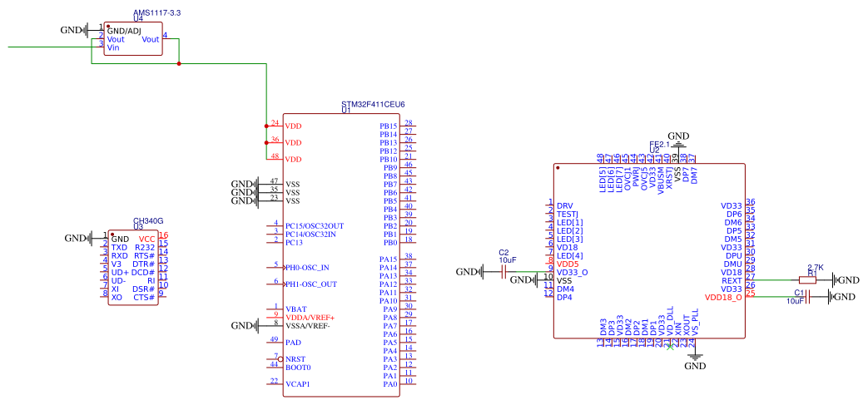
Task: Click the PC15/OSC32OUT pin label
Action: [x=315, y=226]
